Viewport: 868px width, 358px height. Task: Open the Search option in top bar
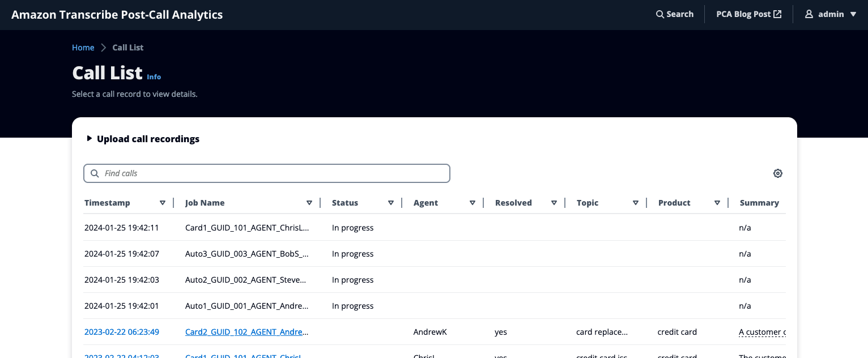click(x=674, y=14)
